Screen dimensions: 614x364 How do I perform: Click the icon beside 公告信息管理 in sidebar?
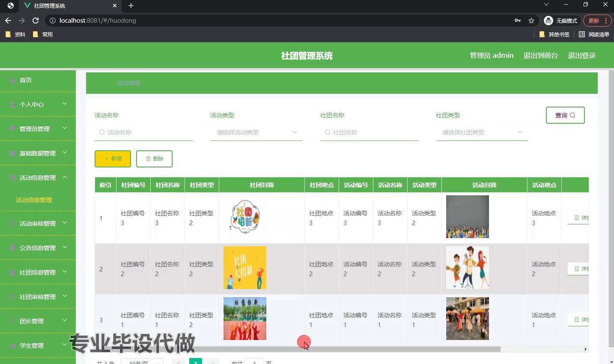pyautogui.click(x=12, y=248)
